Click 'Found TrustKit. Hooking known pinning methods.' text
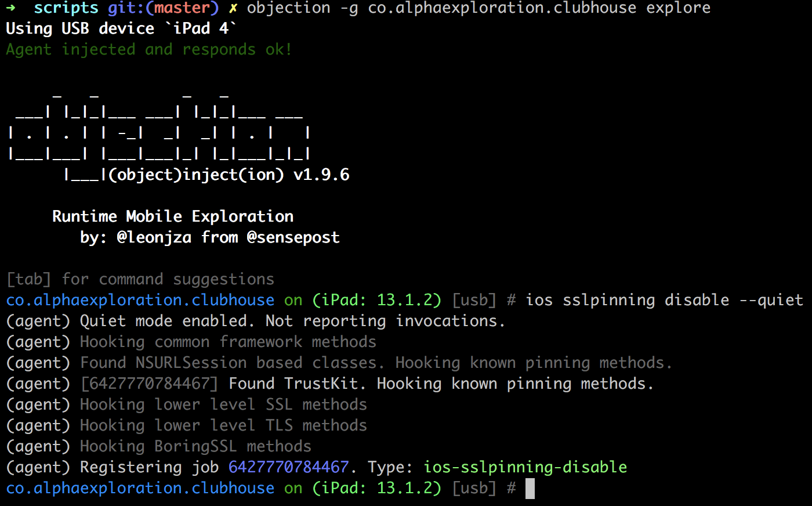The height and width of the screenshot is (506, 812). pos(441,384)
